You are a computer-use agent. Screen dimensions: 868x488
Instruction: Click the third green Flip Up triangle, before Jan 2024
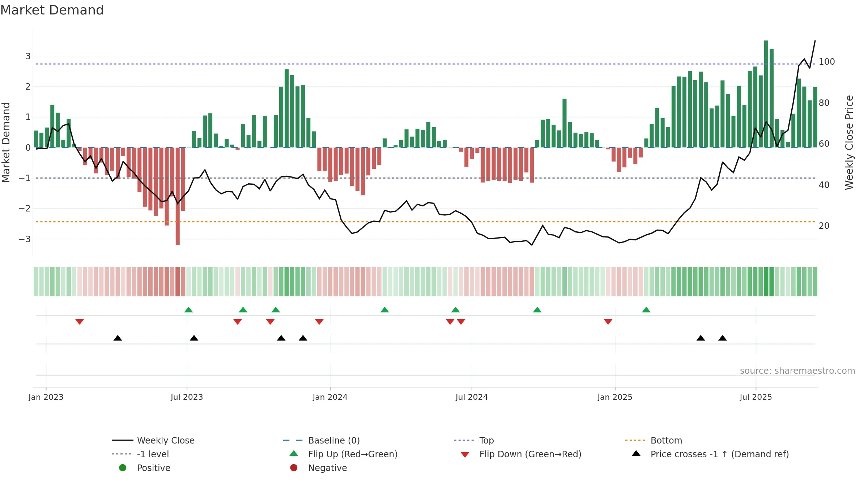(276, 310)
